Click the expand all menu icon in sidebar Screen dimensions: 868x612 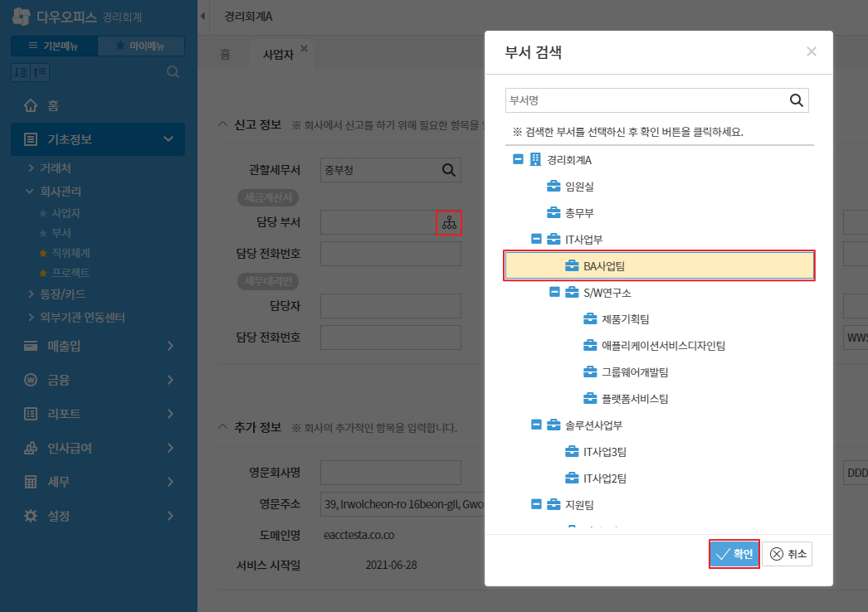[x=21, y=72]
